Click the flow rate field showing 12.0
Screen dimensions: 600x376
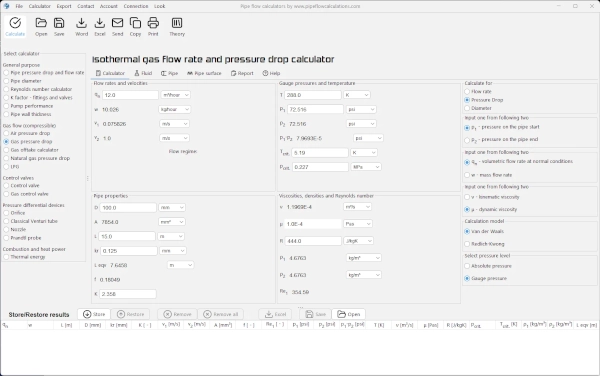click(x=130, y=95)
